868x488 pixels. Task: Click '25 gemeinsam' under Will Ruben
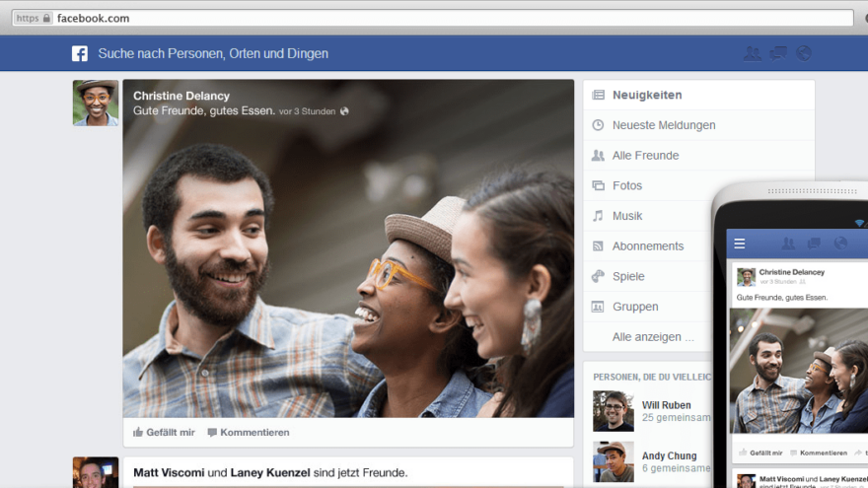tap(676, 418)
